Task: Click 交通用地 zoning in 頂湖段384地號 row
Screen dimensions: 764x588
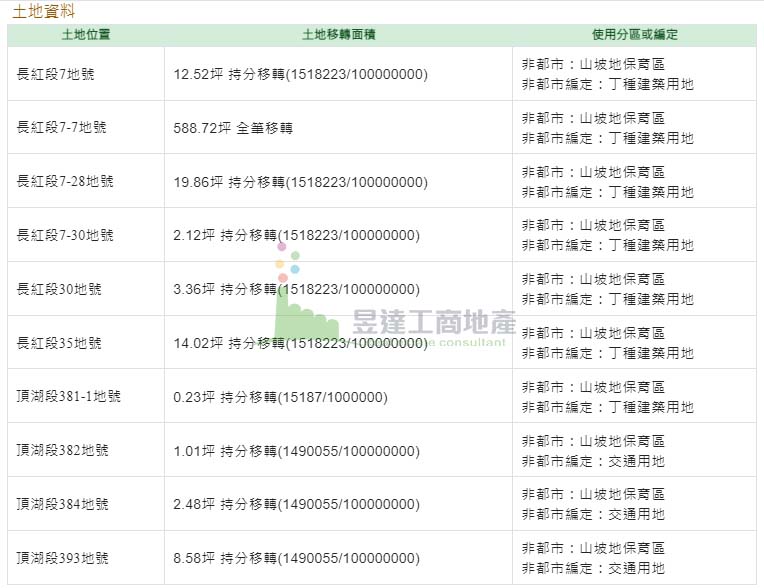Action: [x=636, y=514]
